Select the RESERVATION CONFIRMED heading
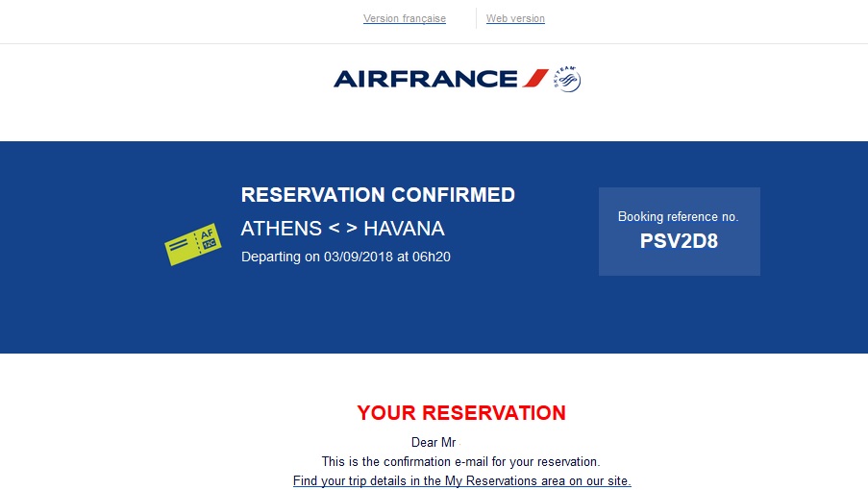 (378, 195)
